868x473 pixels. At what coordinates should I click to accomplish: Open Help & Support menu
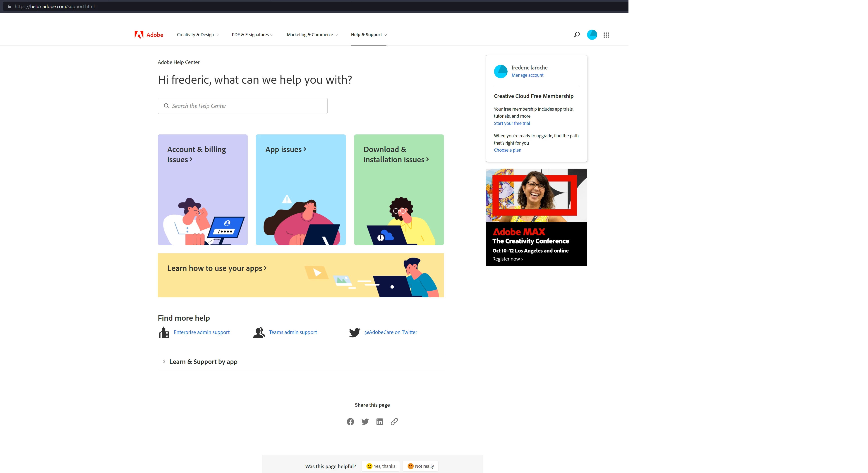point(369,35)
